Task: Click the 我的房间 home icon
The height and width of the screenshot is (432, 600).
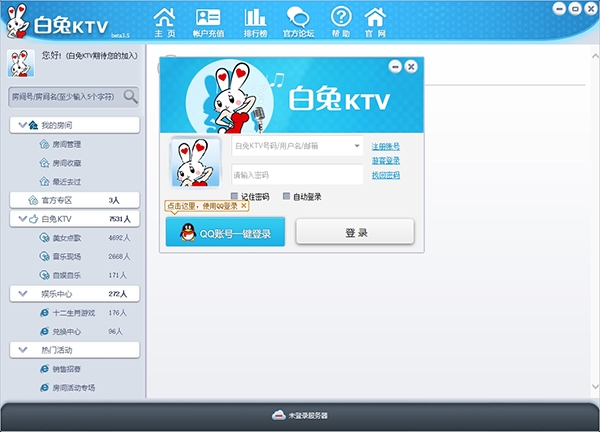Action: click(33, 125)
